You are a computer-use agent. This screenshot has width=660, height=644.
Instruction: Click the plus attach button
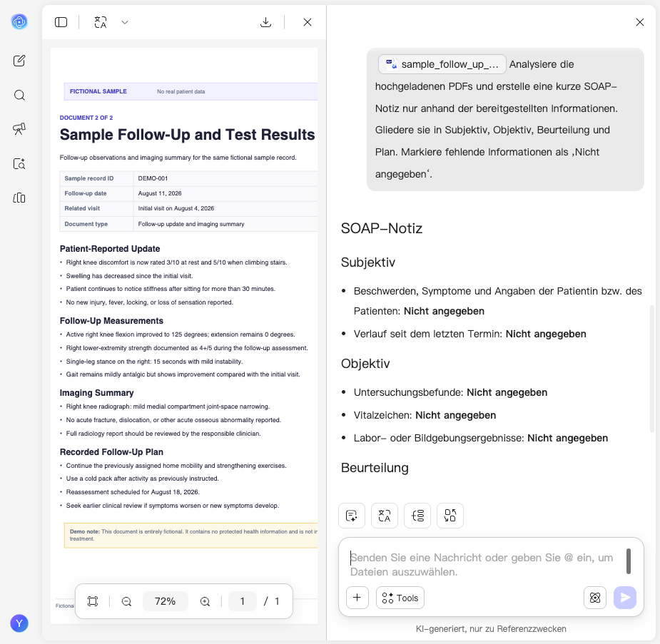(x=357, y=598)
